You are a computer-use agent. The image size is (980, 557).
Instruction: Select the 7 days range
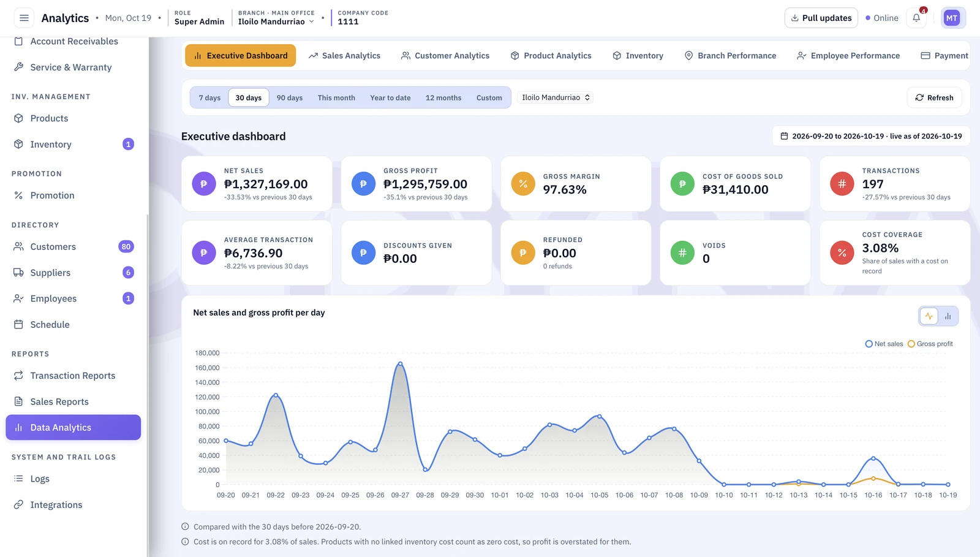(x=209, y=97)
